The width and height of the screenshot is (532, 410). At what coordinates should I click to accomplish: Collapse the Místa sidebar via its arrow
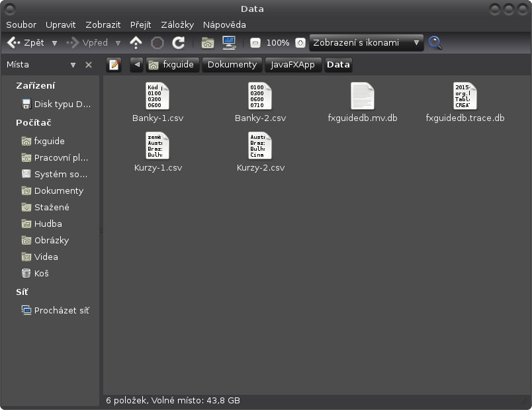[73, 64]
